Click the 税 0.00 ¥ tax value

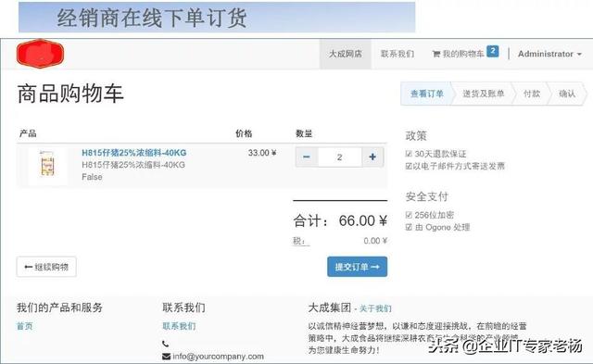coord(375,241)
